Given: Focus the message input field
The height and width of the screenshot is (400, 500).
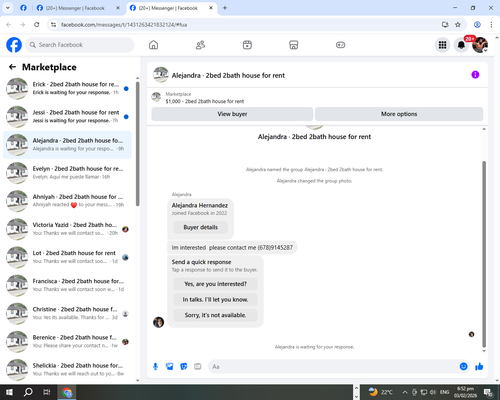Looking at the screenshot, I should pos(333,367).
